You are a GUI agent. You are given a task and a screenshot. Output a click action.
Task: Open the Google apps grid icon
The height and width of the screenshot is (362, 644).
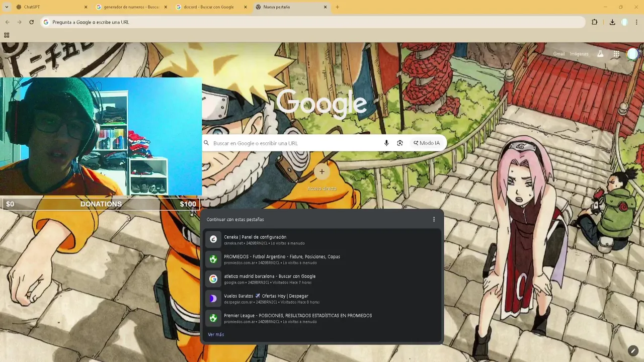[x=616, y=54]
